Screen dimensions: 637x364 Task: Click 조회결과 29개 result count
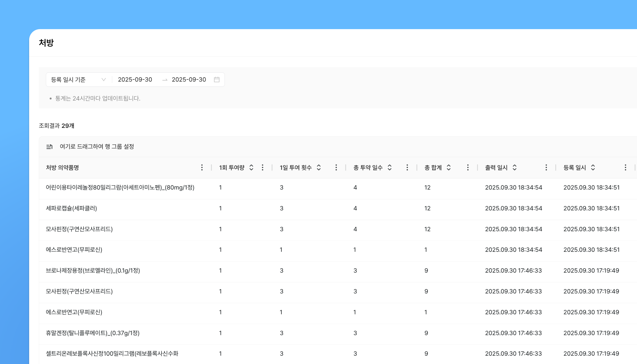tap(57, 126)
